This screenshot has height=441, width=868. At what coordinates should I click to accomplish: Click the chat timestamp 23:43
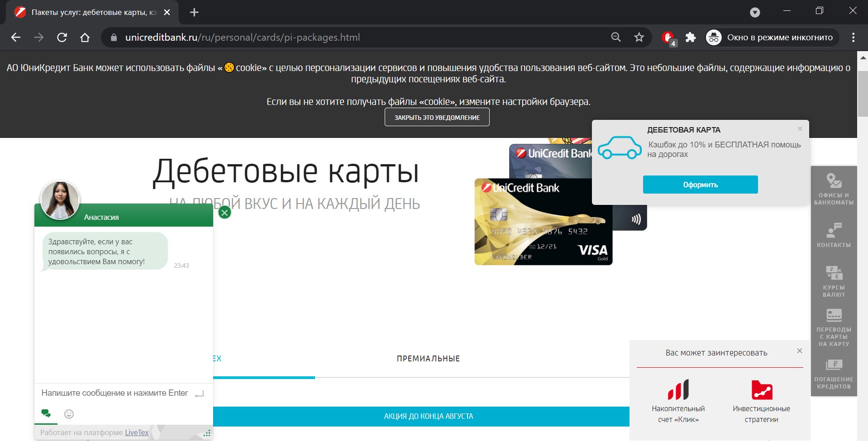[x=181, y=266]
